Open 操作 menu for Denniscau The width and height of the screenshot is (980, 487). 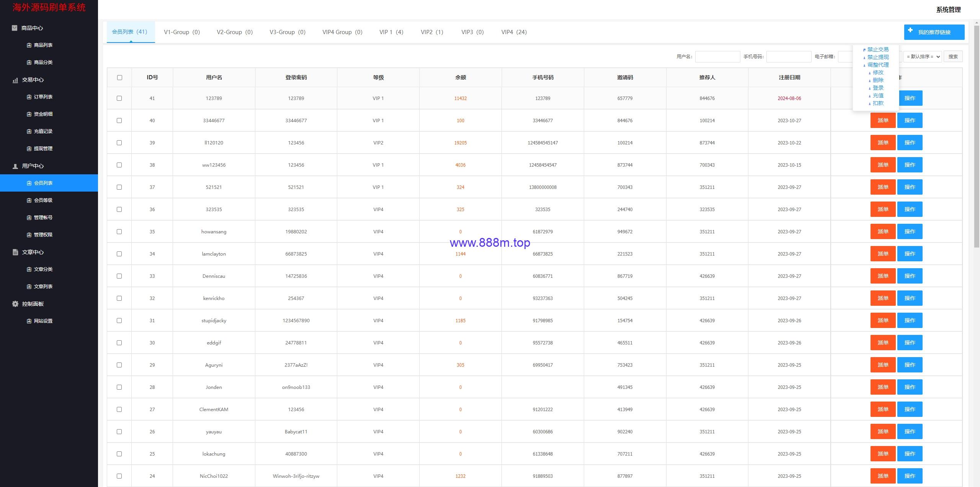tap(910, 276)
